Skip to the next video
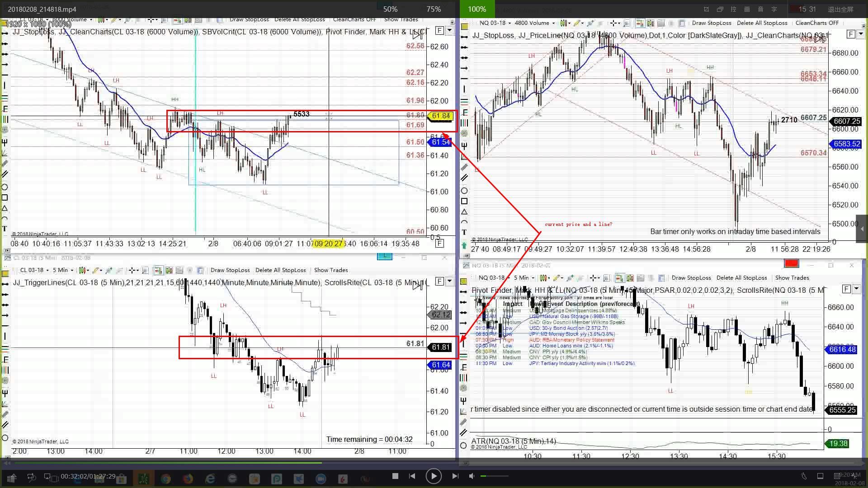868x488 pixels. 455,476
